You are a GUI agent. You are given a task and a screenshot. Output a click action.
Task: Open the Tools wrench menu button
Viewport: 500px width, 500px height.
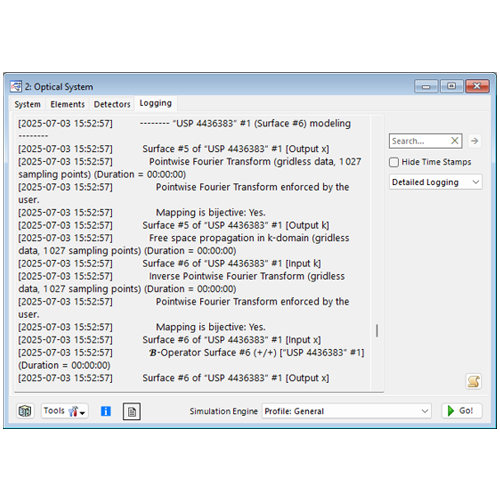[65, 411]
